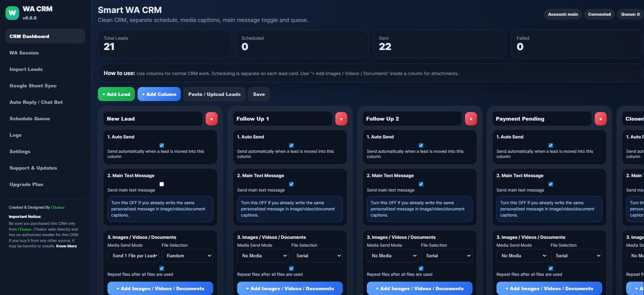Screen dimensions: 644x295
Task: Toggle Auto Send for Follow Up 2
Action: pyautogui.click(x=421, y=145)
